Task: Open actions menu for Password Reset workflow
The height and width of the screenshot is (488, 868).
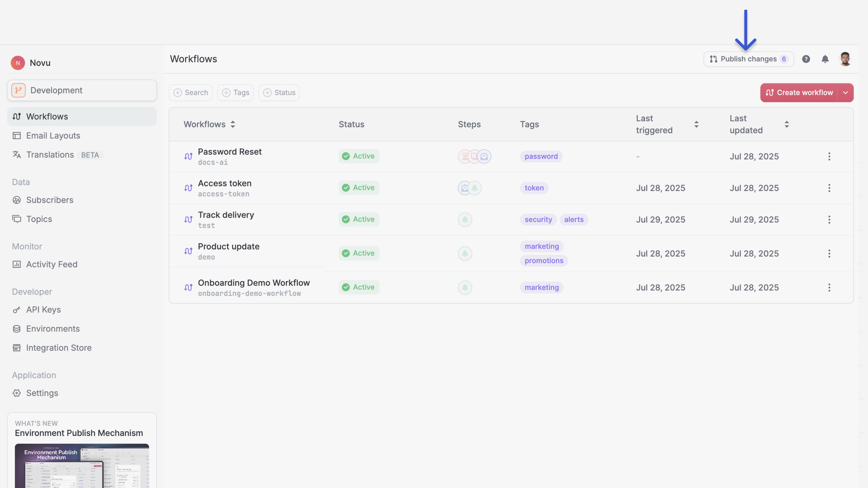Action: click(x=829, y=156)
